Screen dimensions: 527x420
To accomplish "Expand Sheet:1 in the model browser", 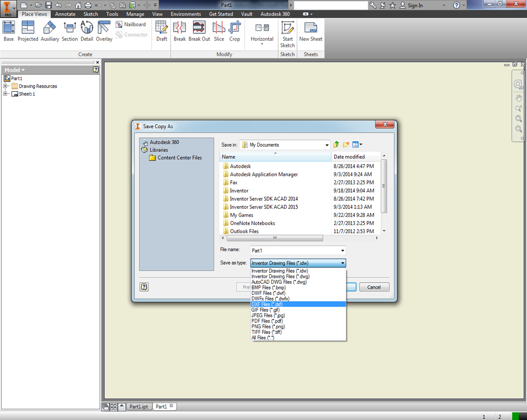I will (5, 94).
